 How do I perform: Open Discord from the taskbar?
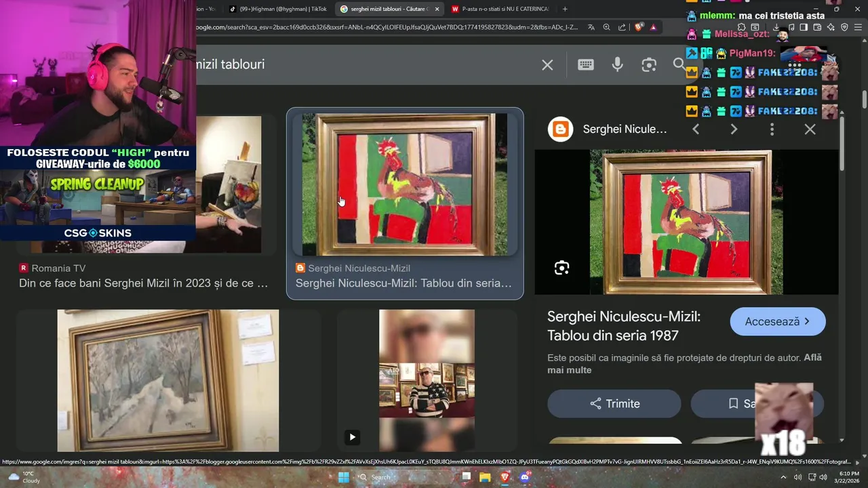tap(524, 477)
